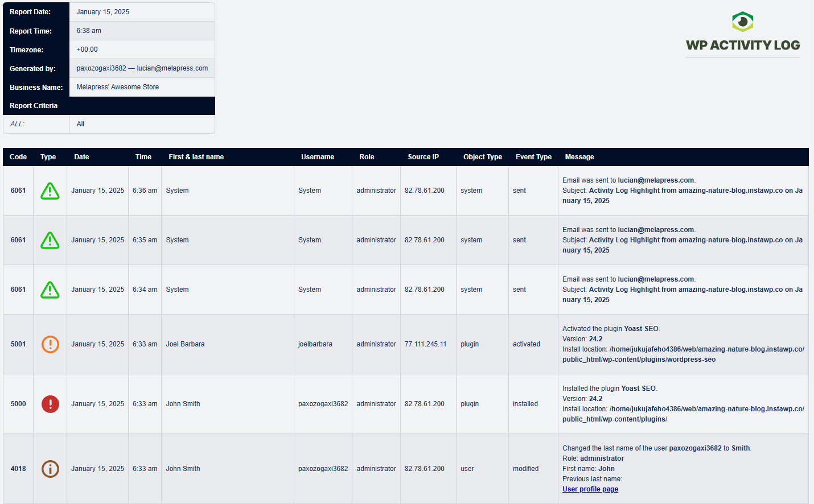Viewport: 814px width, 504px height.
Task: Click the red critical icon for event 5000
Action: point(50,404)
